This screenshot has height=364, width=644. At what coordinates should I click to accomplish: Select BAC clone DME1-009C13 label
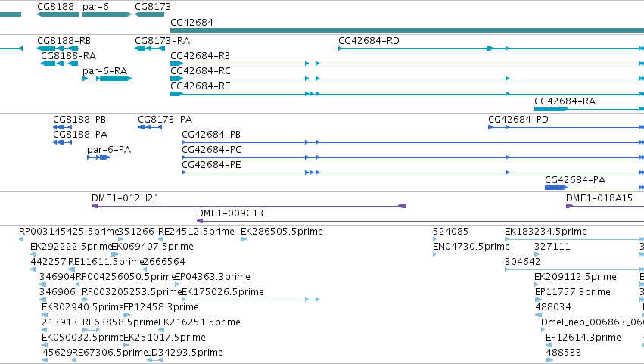click(230, 213)
